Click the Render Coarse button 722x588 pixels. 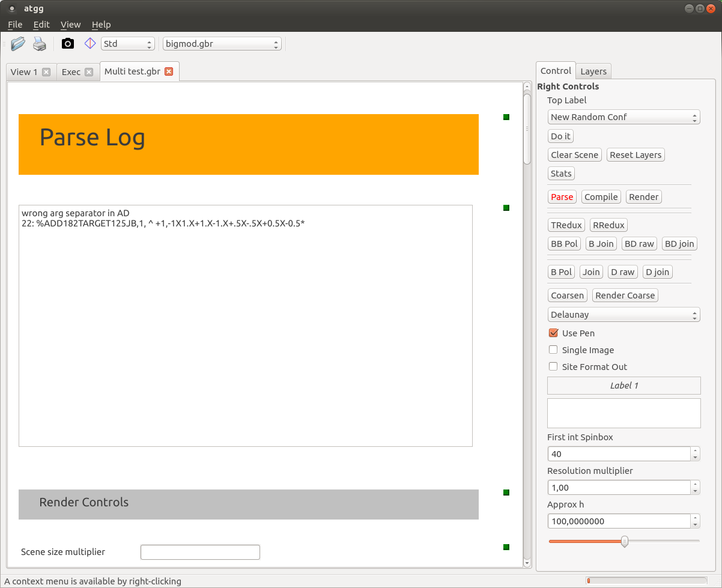click(x=625, y=296)
